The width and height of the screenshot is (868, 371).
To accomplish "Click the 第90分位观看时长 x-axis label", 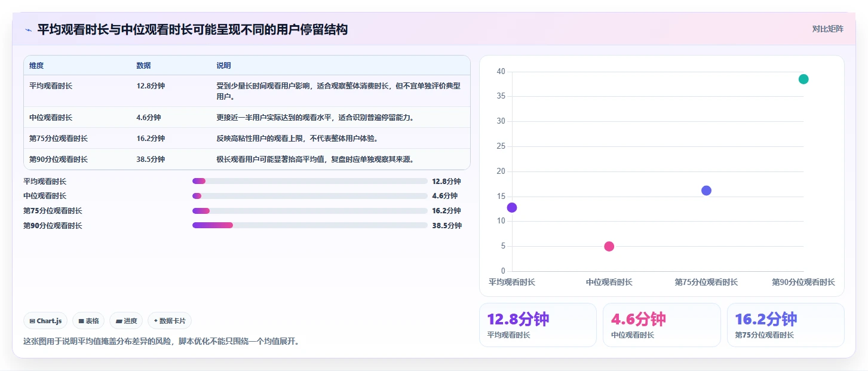I will (x=803, y=282).
